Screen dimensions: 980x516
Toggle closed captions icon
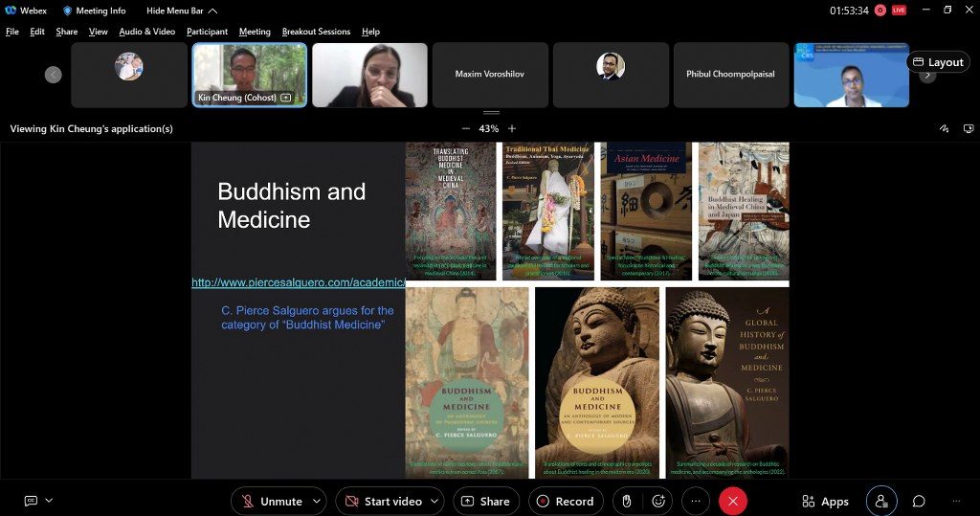[31, 501]
